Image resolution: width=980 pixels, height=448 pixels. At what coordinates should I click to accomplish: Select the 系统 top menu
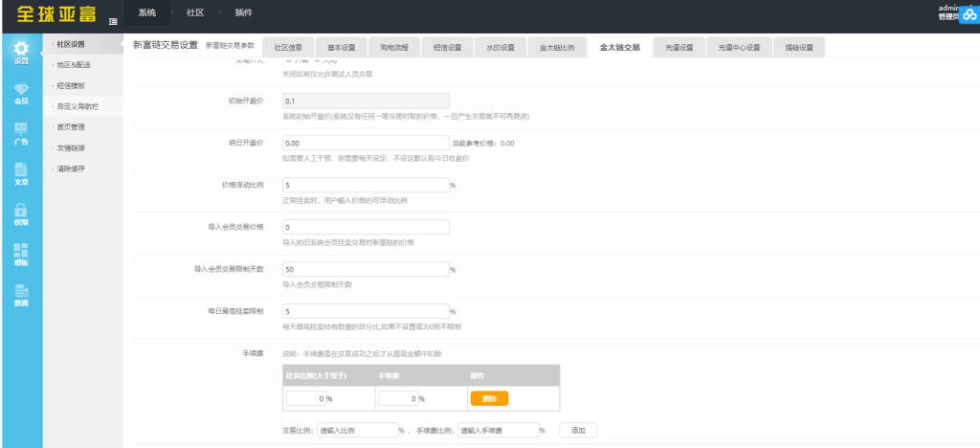pos(147,13)
